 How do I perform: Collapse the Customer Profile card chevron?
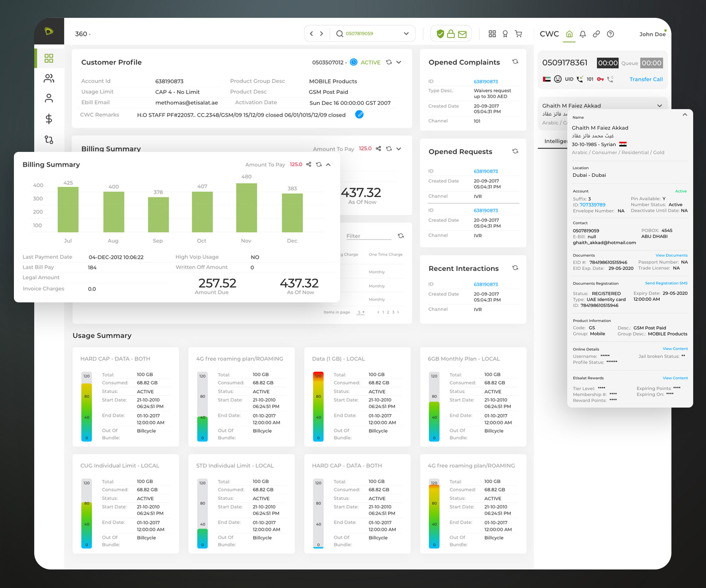click(x=399, y=62)
